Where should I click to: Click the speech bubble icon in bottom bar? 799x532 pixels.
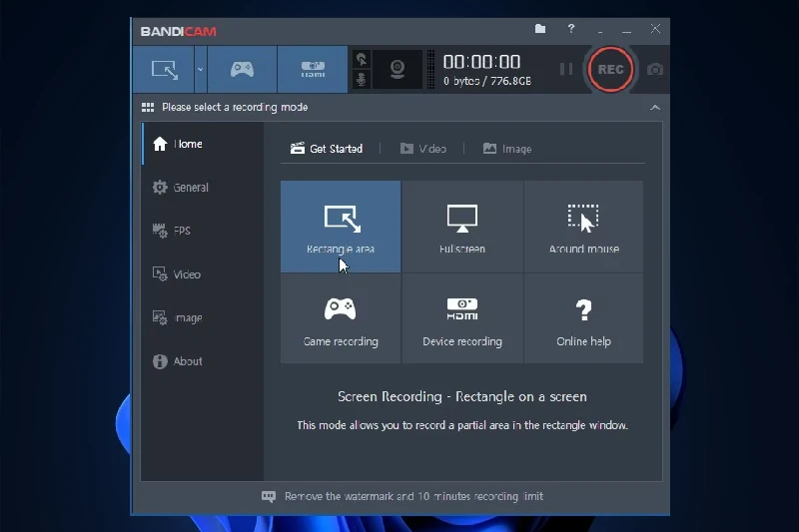pos(269,496)
